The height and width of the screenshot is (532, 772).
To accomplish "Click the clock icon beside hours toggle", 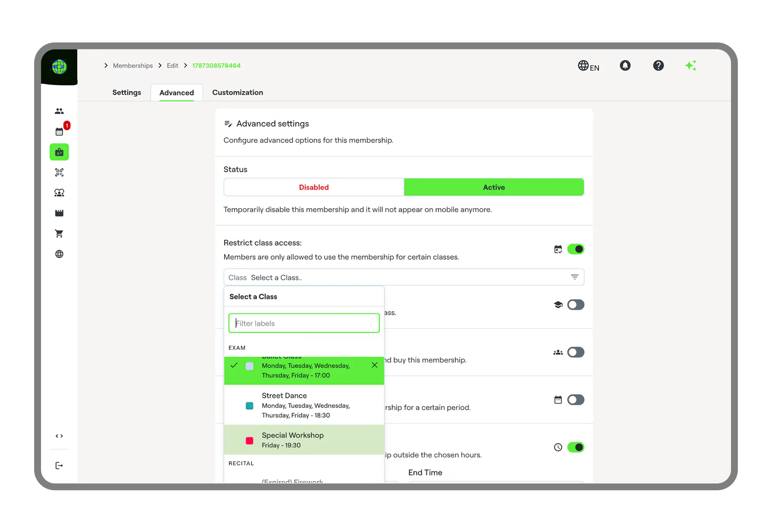I will coord(558,447).
